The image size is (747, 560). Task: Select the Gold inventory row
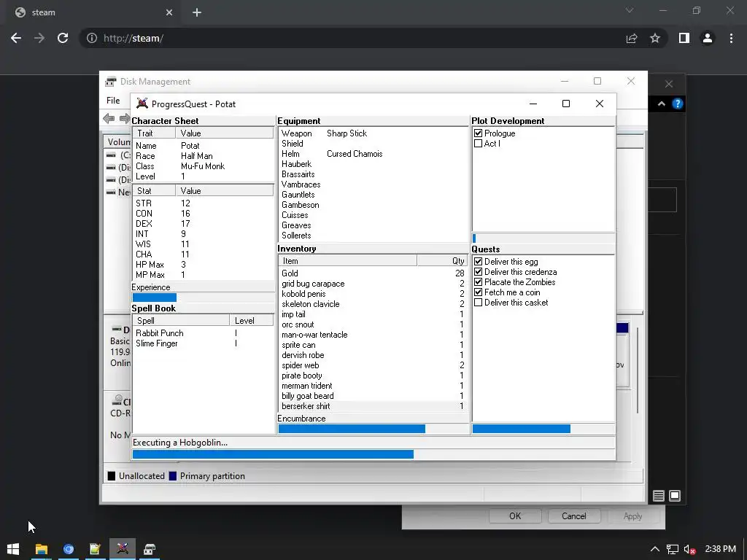click(373, 273)
